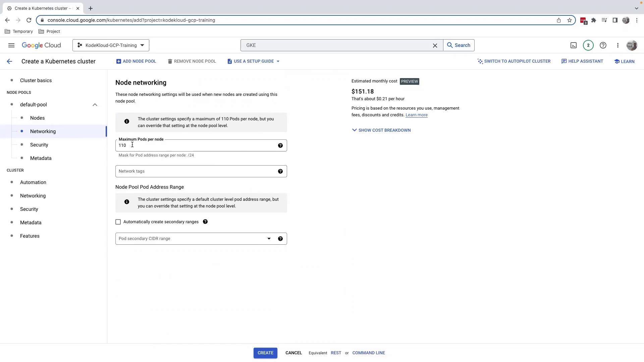Click help icon for Maximum Pods per node
This screenshot has height=362, width=644.
pyautogui.click(x=280, y=145)
